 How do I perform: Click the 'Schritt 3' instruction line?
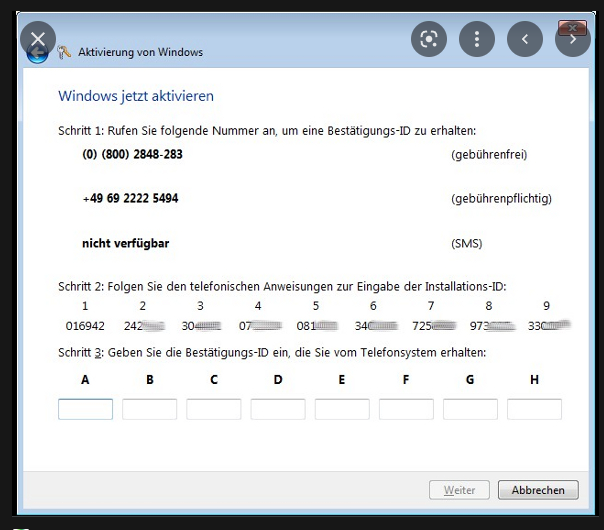click(x=272, y=353)
